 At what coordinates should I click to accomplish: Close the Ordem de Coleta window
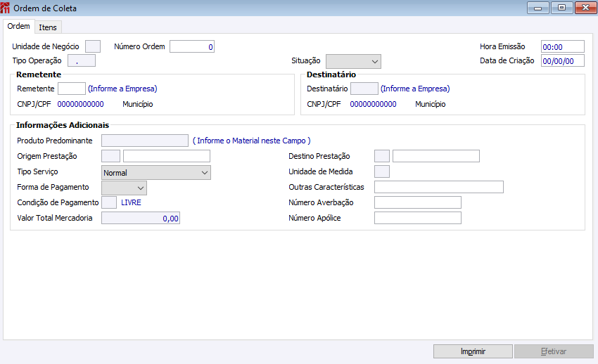tap(585, 8)
